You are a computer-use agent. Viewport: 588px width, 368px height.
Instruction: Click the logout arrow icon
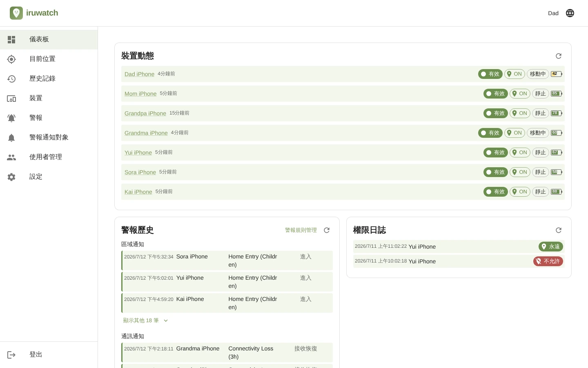(x=11, y=355)
